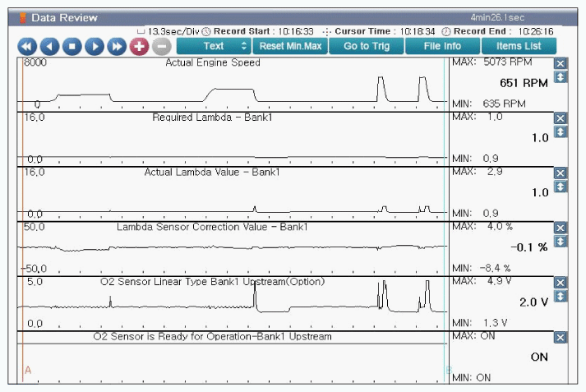
Task: Open the Items List
Action: pyautogui.click(x=519, y=46)
